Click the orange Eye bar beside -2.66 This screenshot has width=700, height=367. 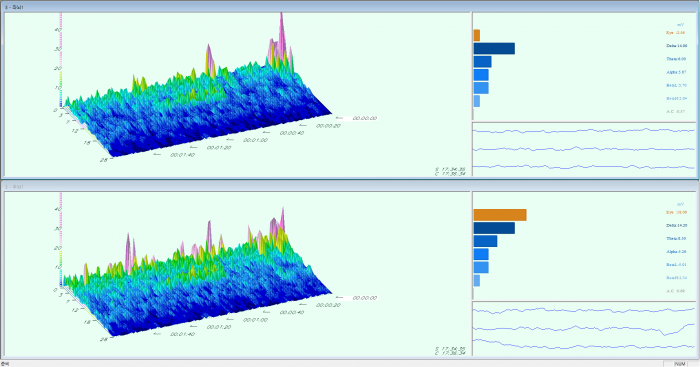coord(477,35)
